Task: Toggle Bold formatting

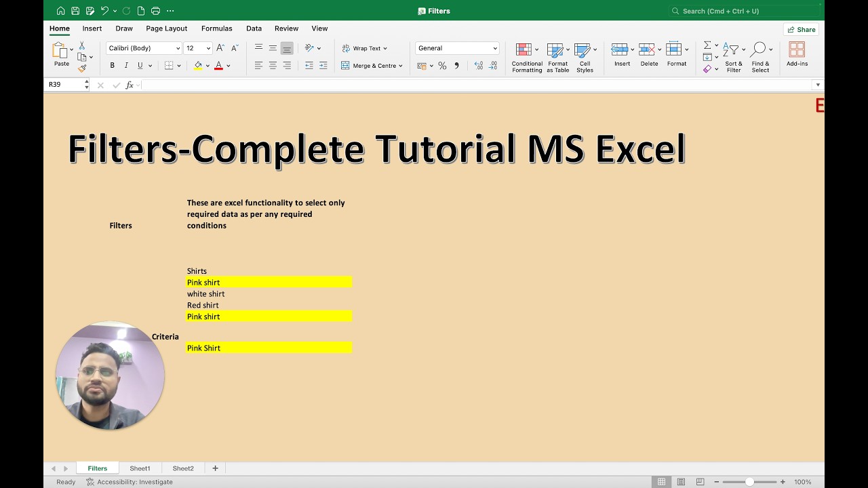Action: 112,66
